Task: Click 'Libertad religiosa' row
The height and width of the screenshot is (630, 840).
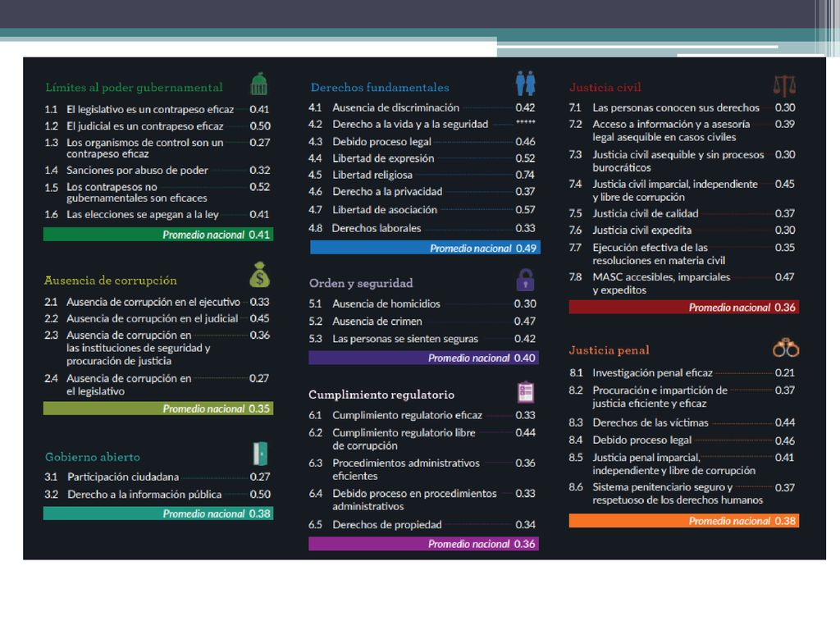Action: (422, 176)
